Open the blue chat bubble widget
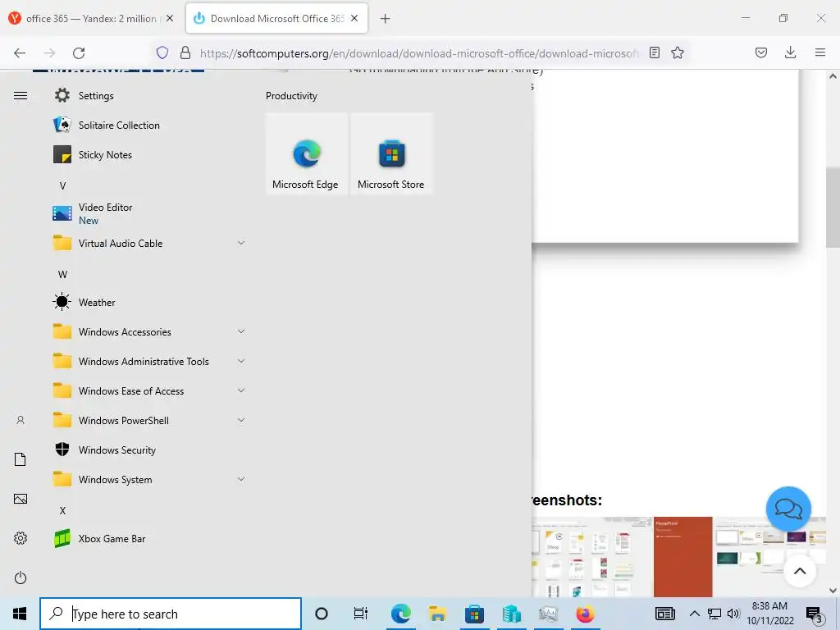The width and height of the screenshot is (840, 630). [788, 509]
